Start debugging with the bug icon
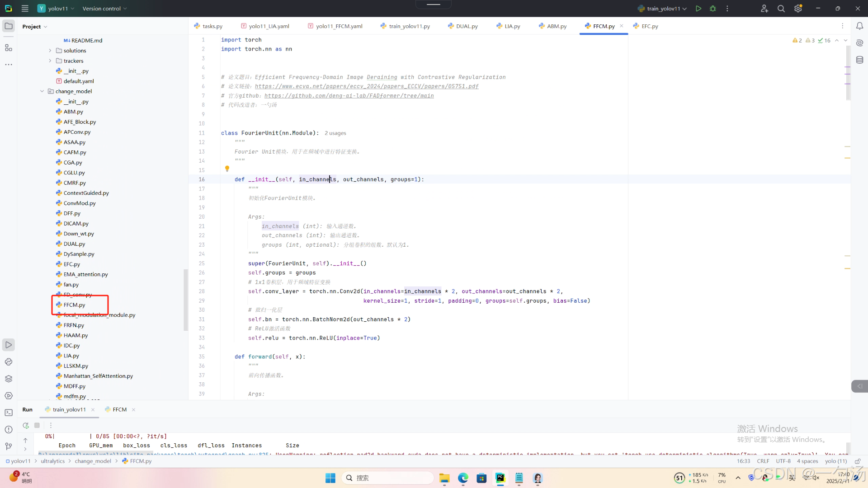This screenshot has width=868, height=488. (713, 9)
